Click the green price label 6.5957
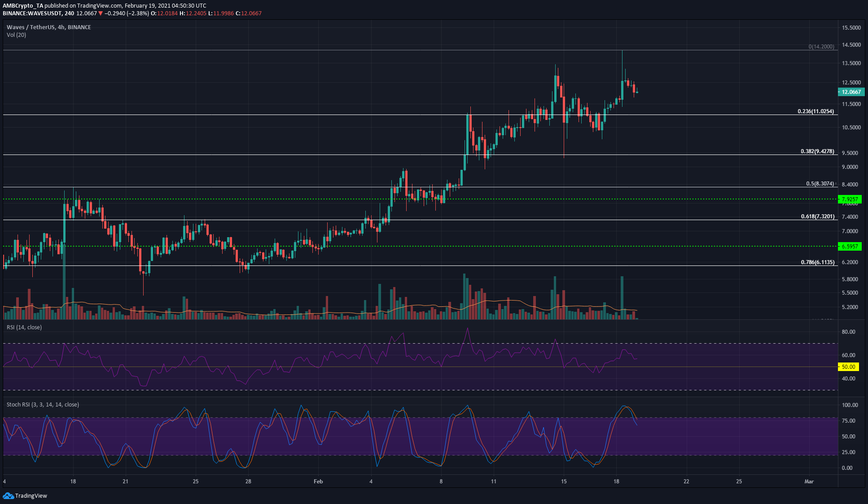Image resolution: width=868 pixels, height=504 pixels. (x=849, y=246)
